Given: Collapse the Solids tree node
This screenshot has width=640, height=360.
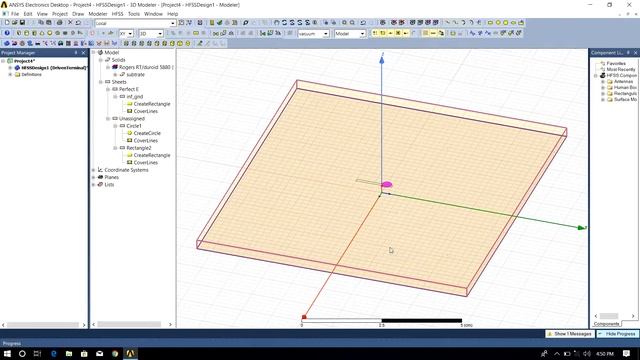Looking at the screenshot, I should 101,60.
